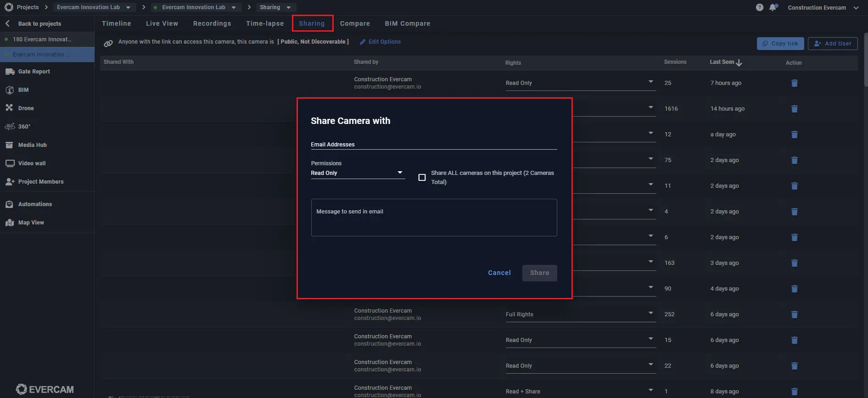Screen dimensions: 868x398
Task: Switch to the Compare tab
Action: pos(355,23)
